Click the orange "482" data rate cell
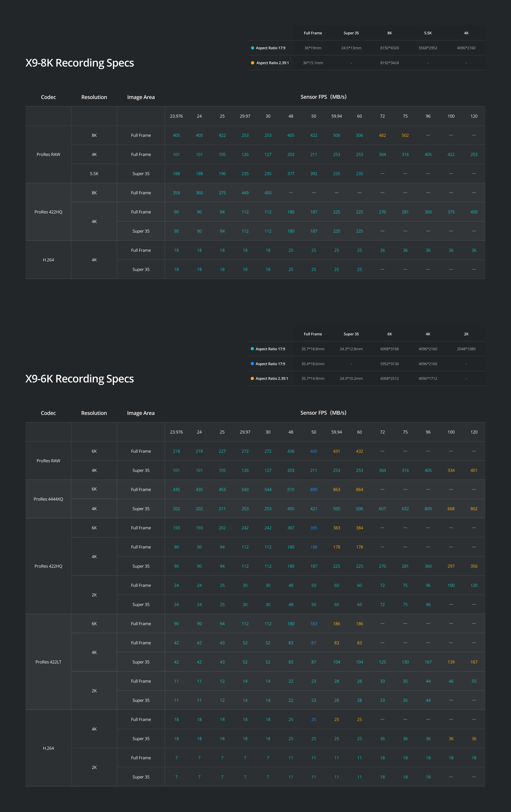Screen dimensions: 511x812 (x=382, y=135)
